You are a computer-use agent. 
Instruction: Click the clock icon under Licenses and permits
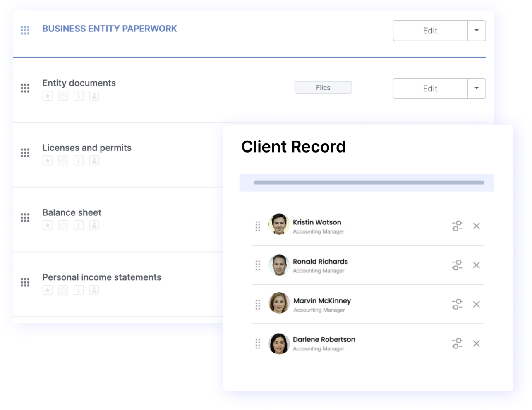(x=63, y=161)
